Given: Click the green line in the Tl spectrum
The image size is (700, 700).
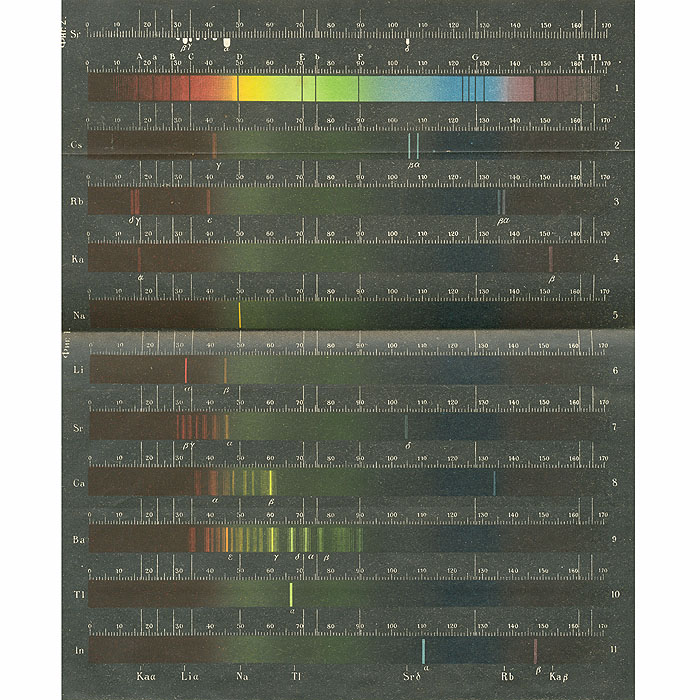Looking at the screenshot, I should click(x=290, y=593).
